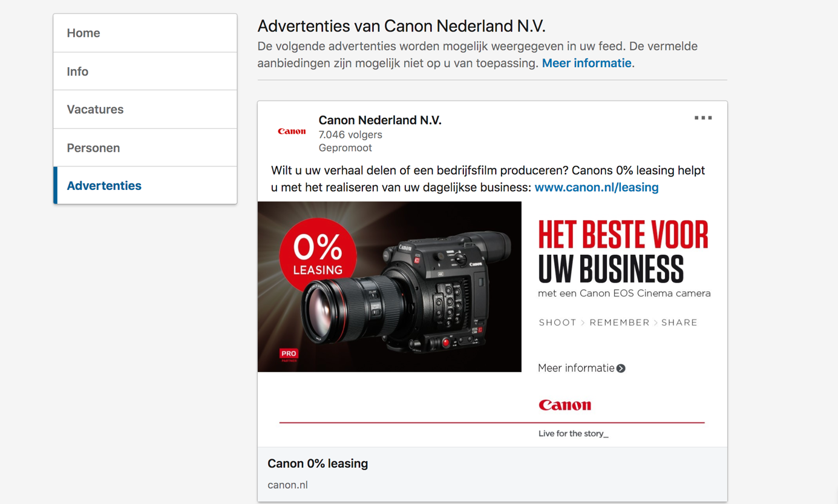Click the Canon Nederland N.V. company name

tap(380, 120)
